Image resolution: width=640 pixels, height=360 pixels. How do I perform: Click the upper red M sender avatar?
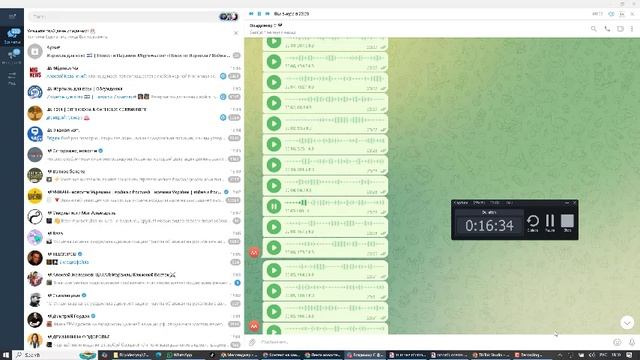point(254,252)
